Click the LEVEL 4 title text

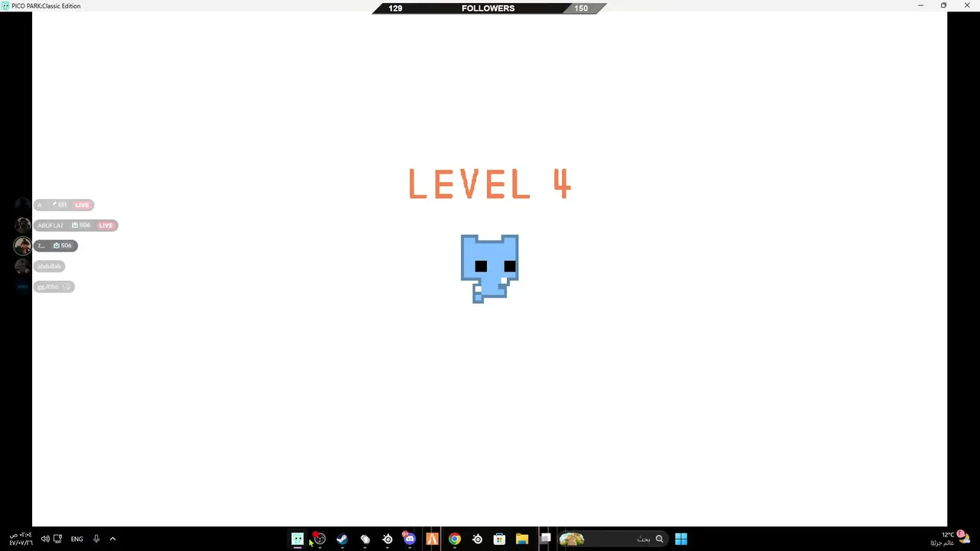(x=490, y=184)
